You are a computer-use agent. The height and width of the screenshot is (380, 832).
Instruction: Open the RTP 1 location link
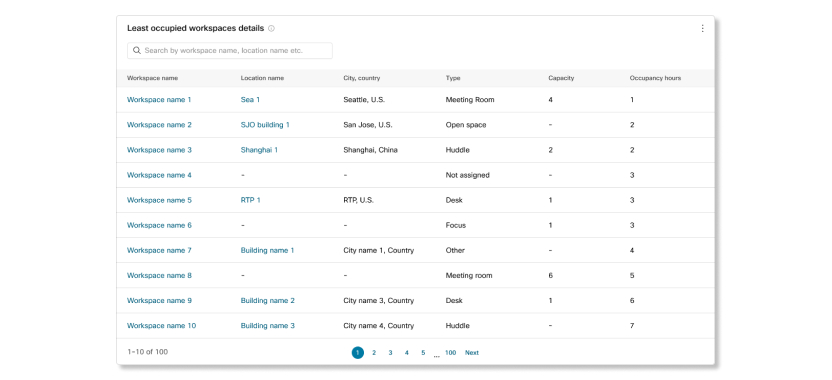point(250,200)
